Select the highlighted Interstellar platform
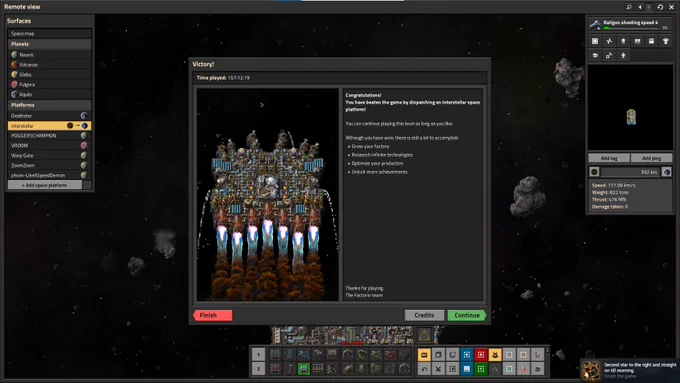Viewport: 680px width, 383px height. point(49,126)
